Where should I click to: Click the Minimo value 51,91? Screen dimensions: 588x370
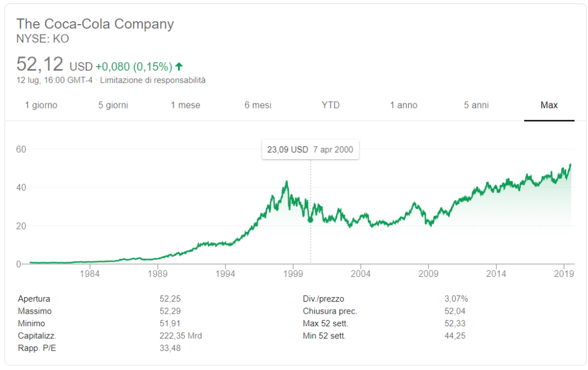coord(170,323)
